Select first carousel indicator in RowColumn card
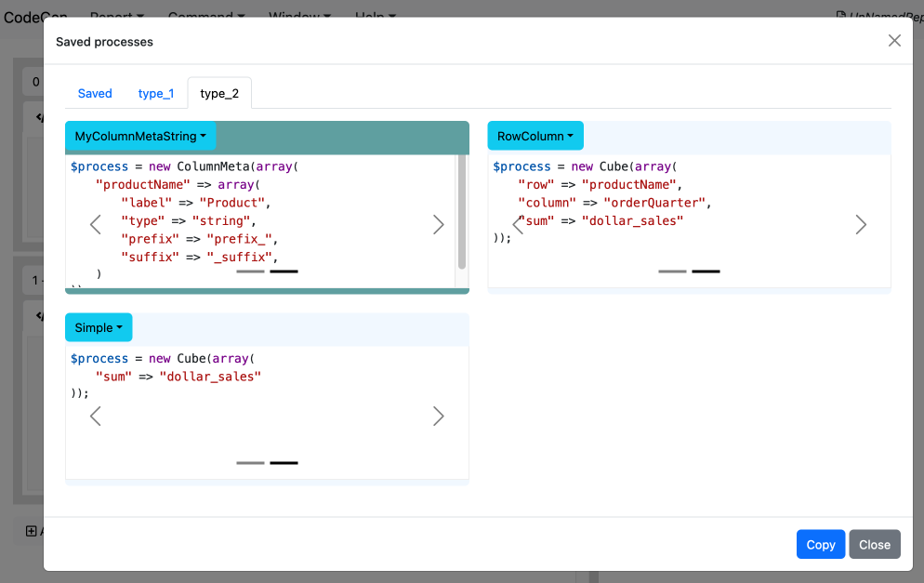 click(672, 272)
